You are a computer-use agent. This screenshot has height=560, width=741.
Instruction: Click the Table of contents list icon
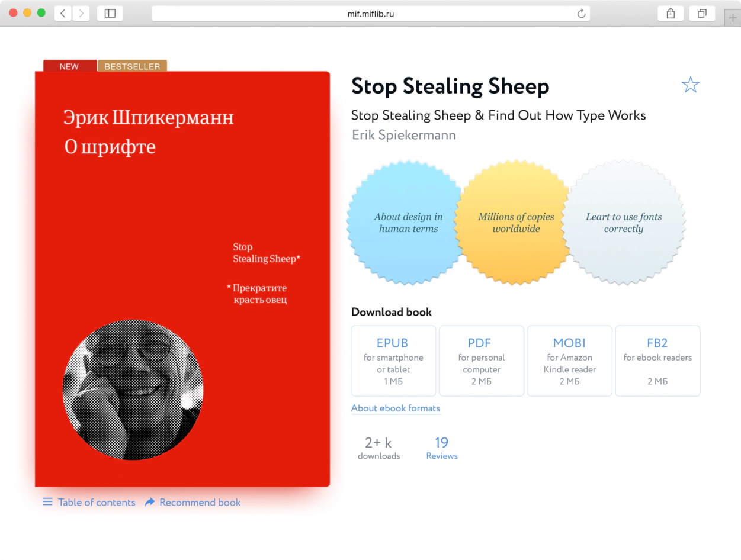coord(47,502)
